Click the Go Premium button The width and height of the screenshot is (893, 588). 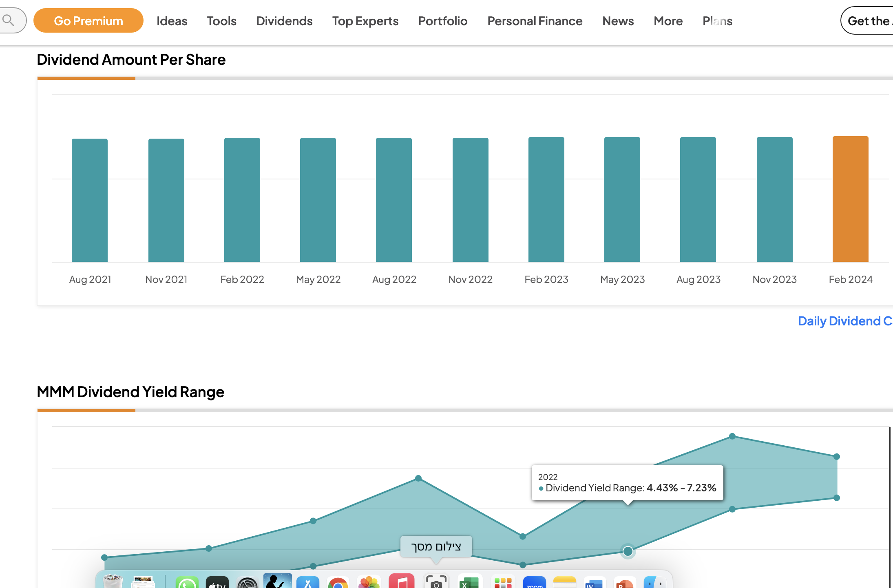(x=88, y=20)
